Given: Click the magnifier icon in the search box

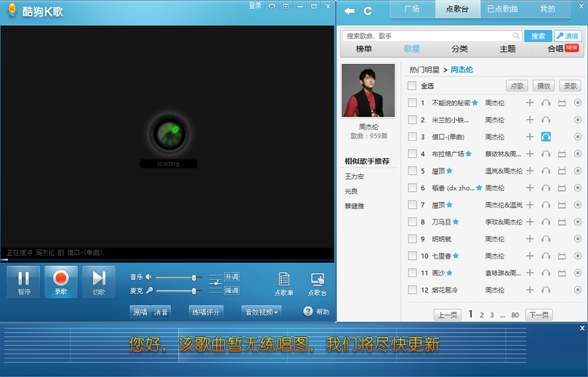Looking at the screenshot, I should [x=516, y=36].
